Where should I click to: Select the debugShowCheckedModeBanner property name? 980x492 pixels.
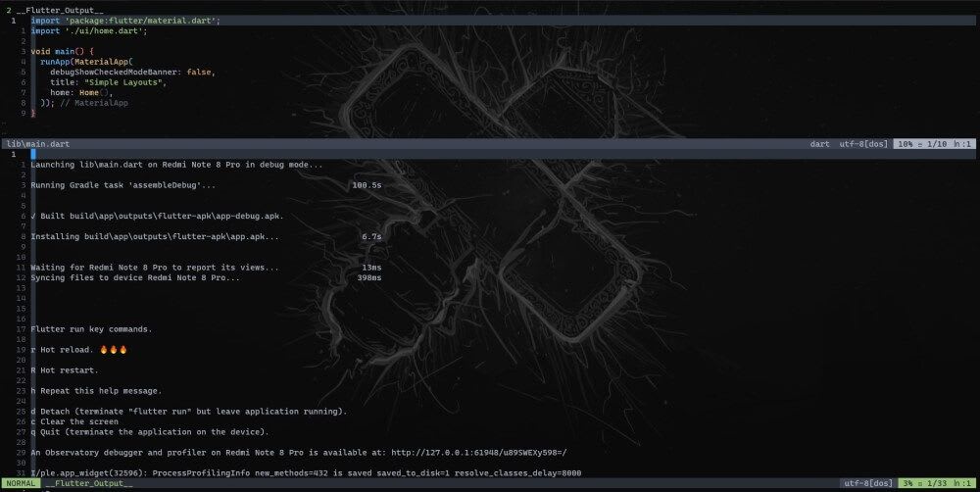pos(116,72)
